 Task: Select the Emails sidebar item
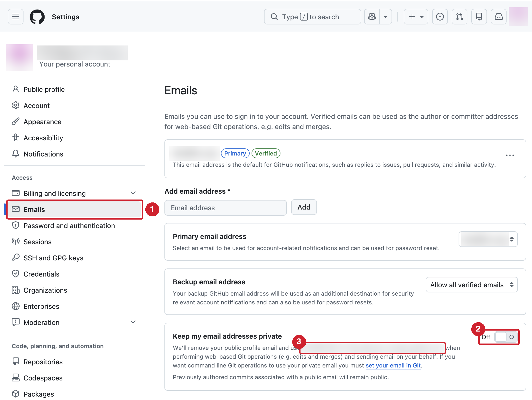(x=74, y=210)
